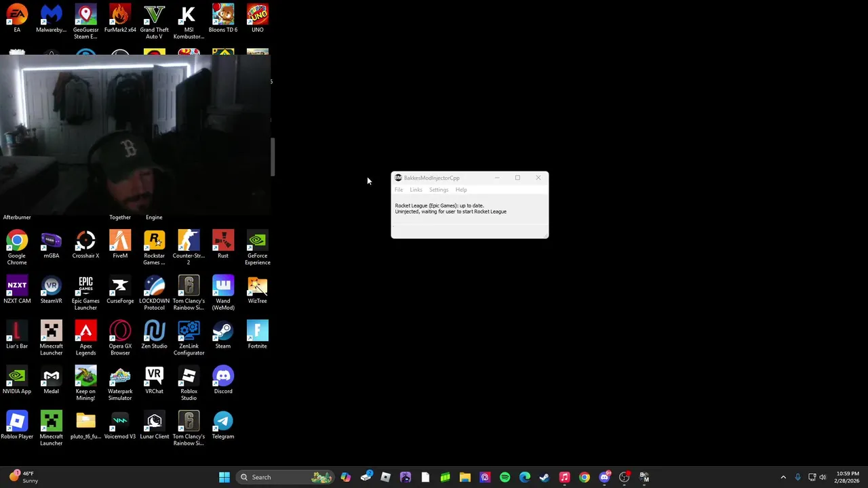868x488 pixels.
Task: Open the Telegram desktop shortcut
Action: tap(223, 426)
